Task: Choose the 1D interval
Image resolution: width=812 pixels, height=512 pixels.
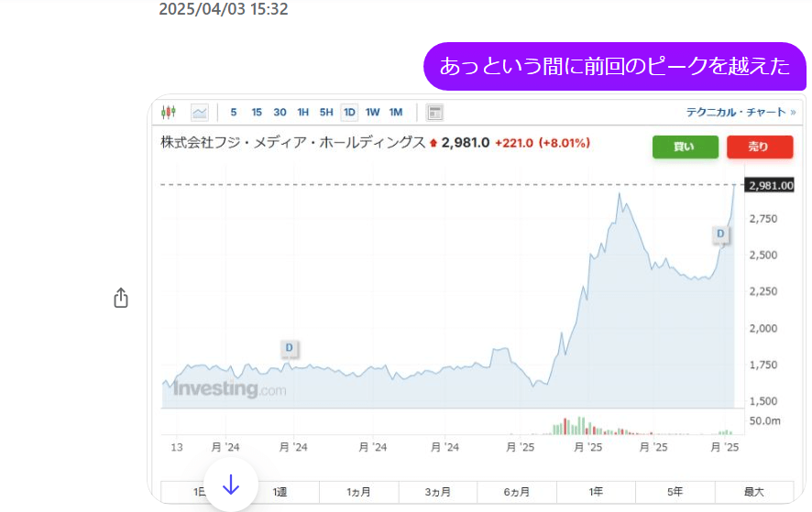Action: tap(349, 113)
